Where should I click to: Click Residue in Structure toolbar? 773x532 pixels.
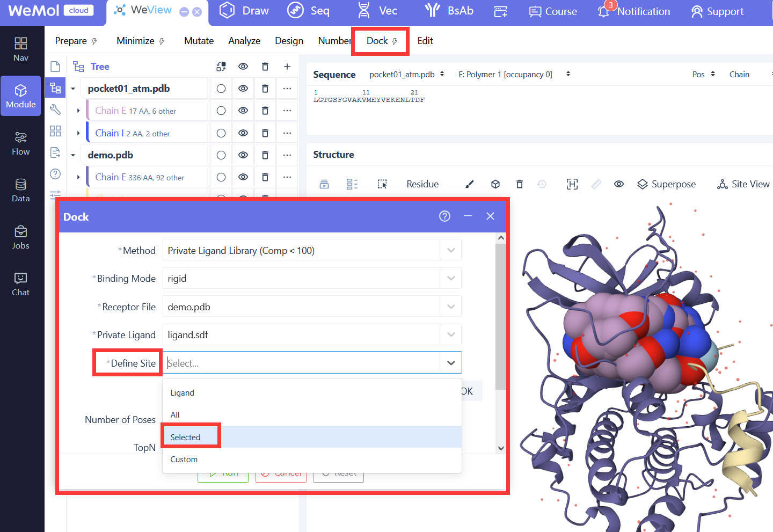(x=422, y=184)
